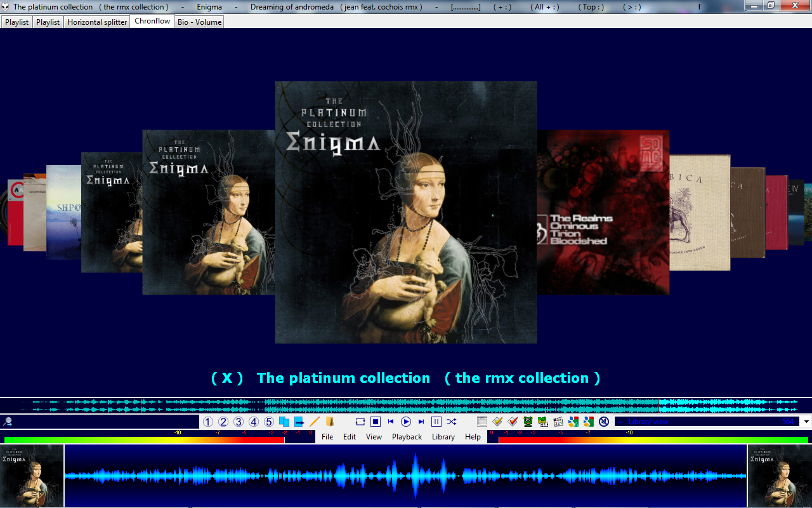
Task: Select the Chronflow tab
Action: (152, 21)
